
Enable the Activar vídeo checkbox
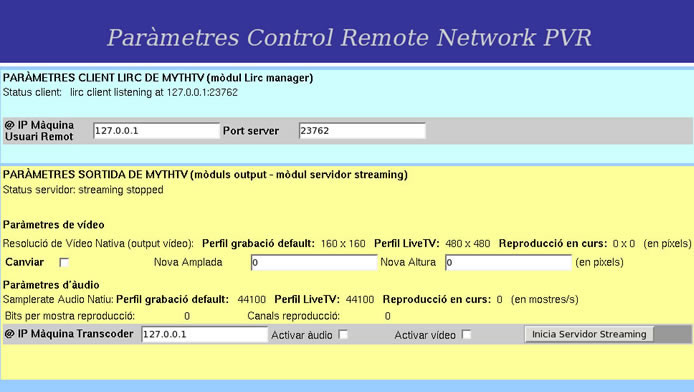466,334
